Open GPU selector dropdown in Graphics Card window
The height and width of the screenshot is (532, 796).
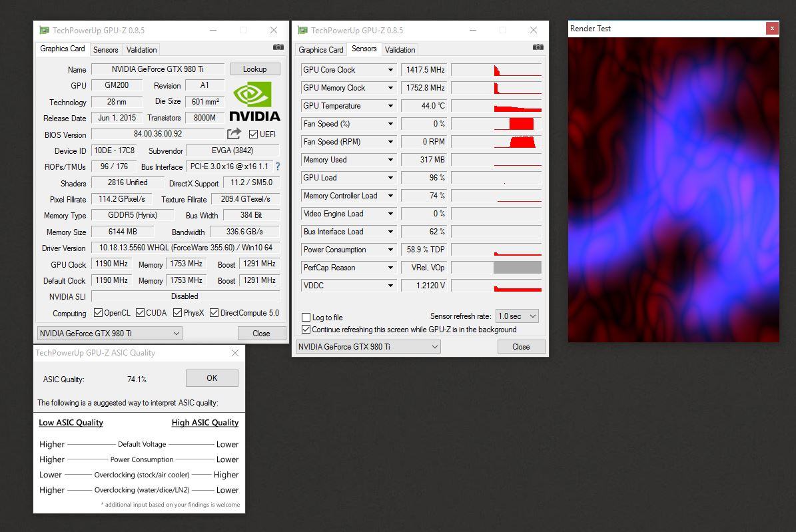[x=110, y=334]
